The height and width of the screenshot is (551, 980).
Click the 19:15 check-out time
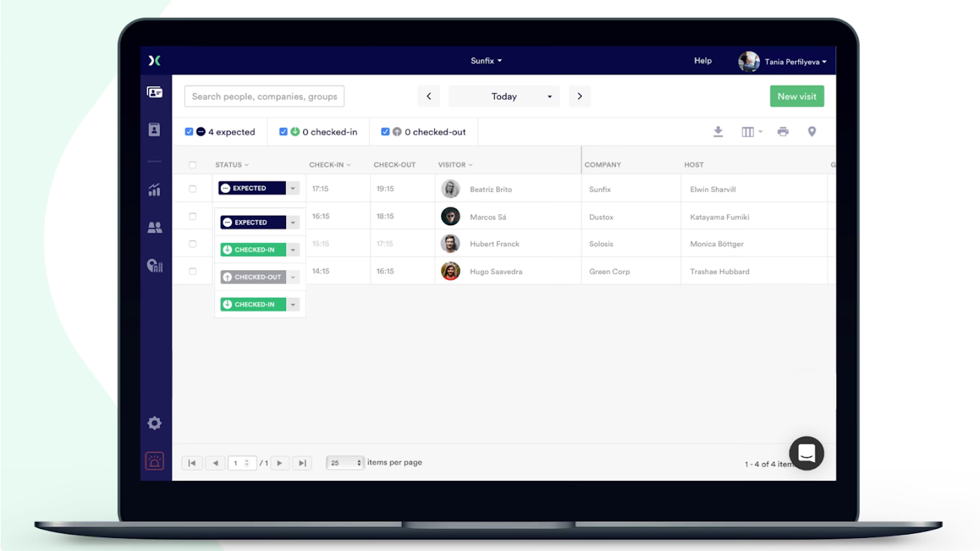[385, 189]
